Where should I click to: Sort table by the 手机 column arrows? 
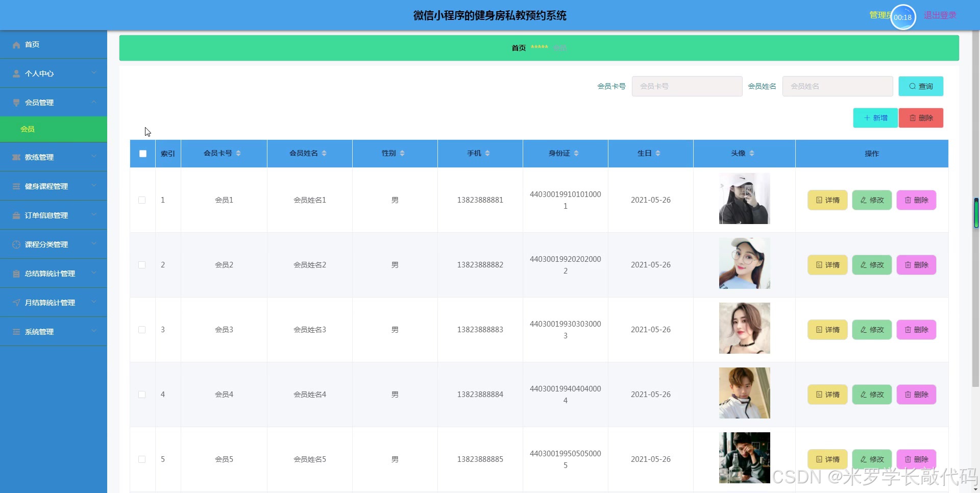487,154
